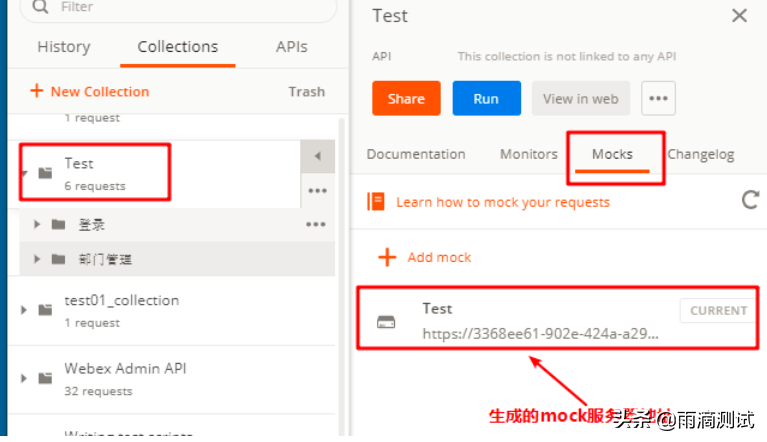Open the three-dots menu beside View in web
The image size is (767, 442).
pos(658,99)
